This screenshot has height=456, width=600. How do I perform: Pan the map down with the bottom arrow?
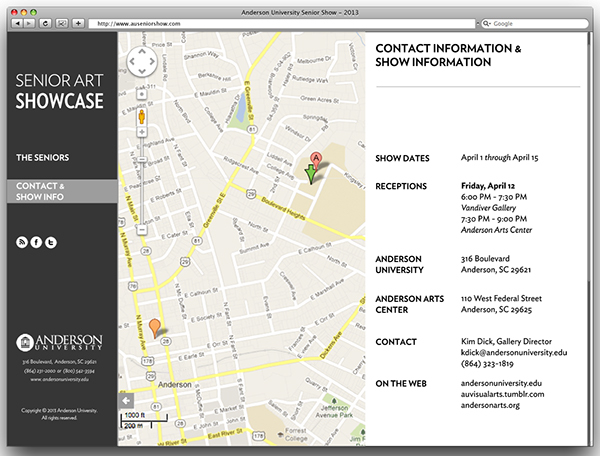coord(142,71)
